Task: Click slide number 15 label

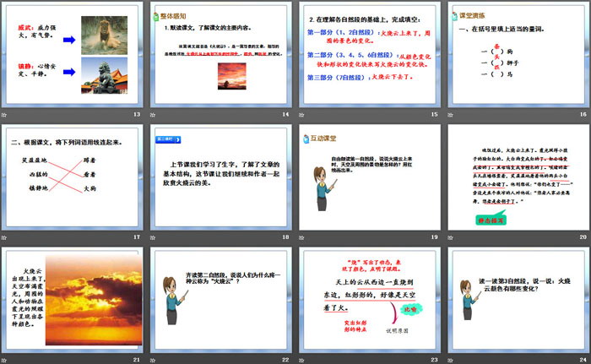Action: click(x=435, y=114)
